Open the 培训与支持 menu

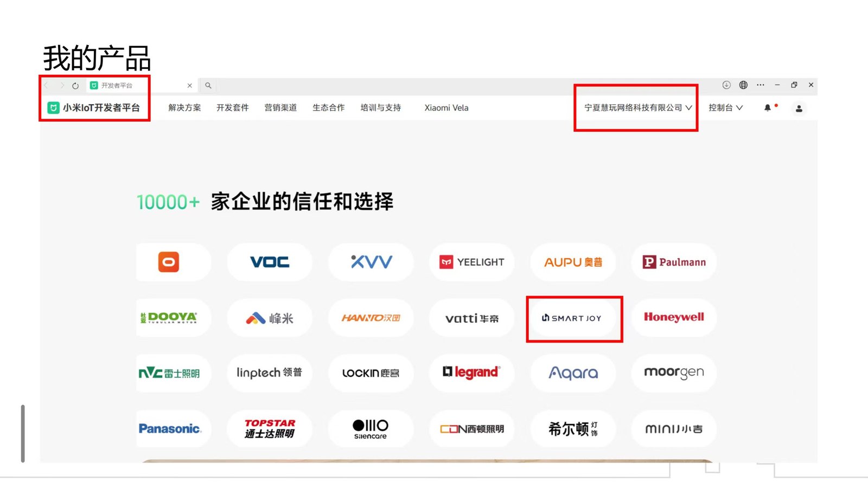pyautogui.click(x=381, y=108)
